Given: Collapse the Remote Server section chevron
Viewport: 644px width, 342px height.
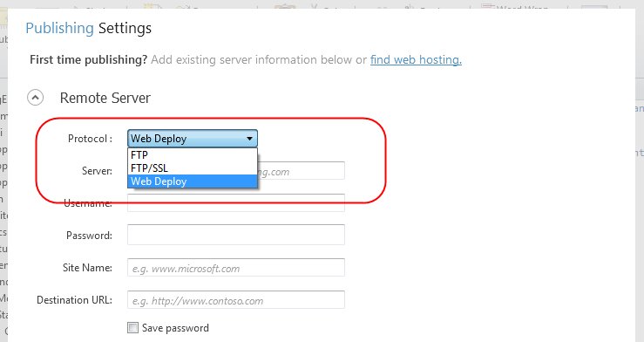Looking at the screenshot, I should click(x=36, y=98).
